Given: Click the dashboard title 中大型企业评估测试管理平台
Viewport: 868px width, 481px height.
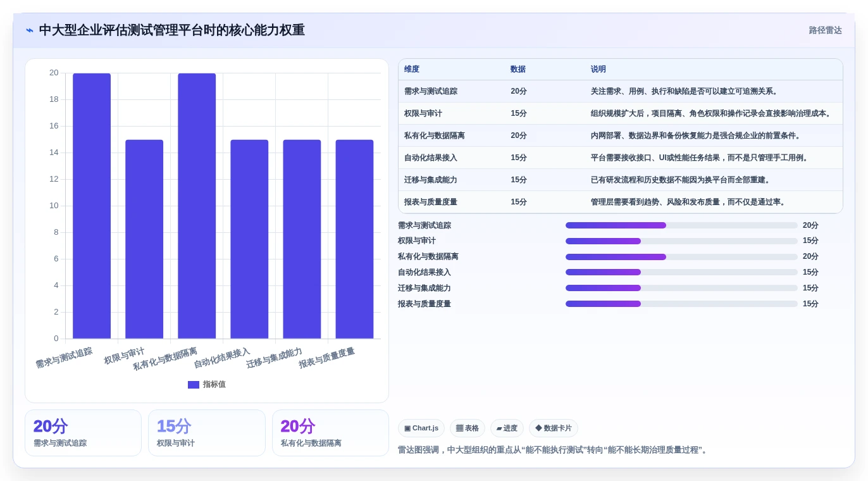Looking at the screenshot, I should coord(172,30).
